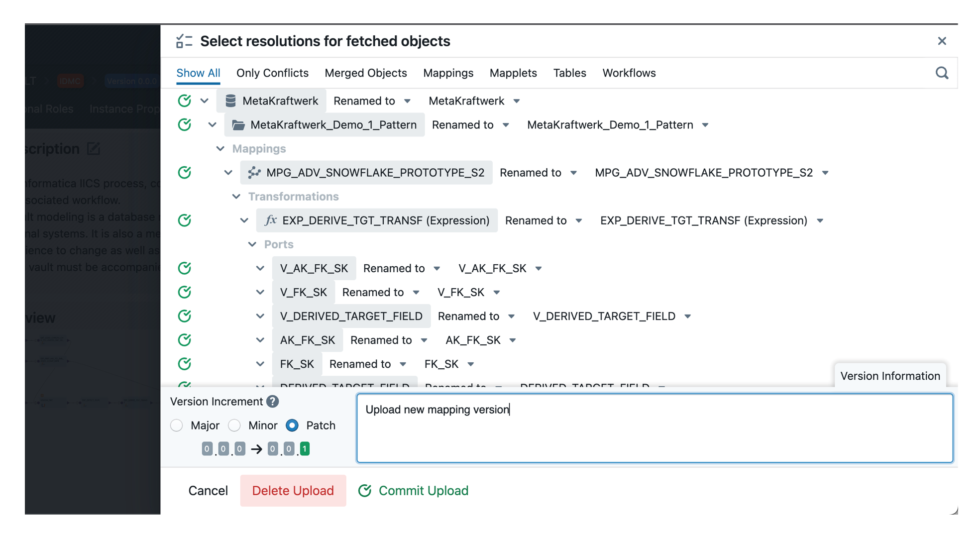Click the status checkmark next to V_AK_FK_SK port
980x537 pixels.
point(185,268)
